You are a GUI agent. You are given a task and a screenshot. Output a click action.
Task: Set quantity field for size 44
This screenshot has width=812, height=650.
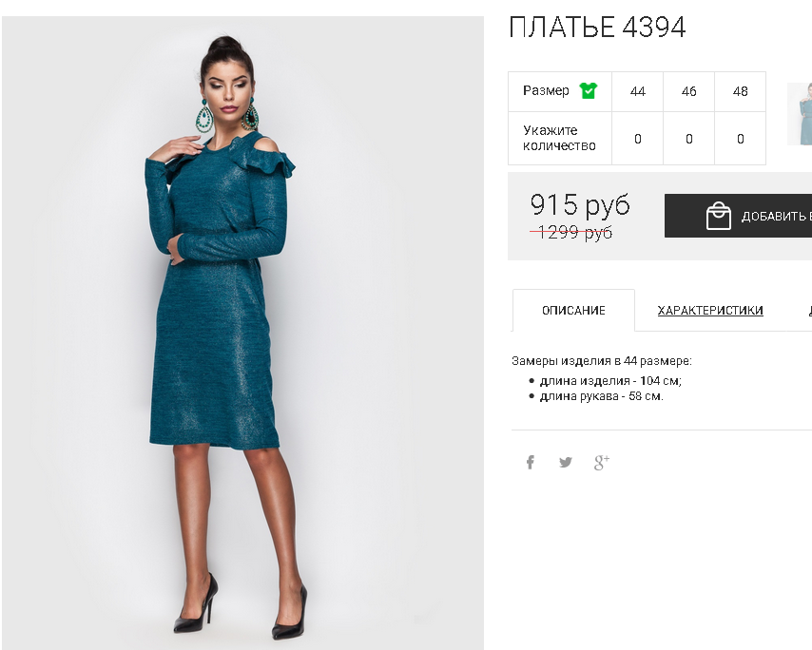pyautogui.click(x=637, y=139)
